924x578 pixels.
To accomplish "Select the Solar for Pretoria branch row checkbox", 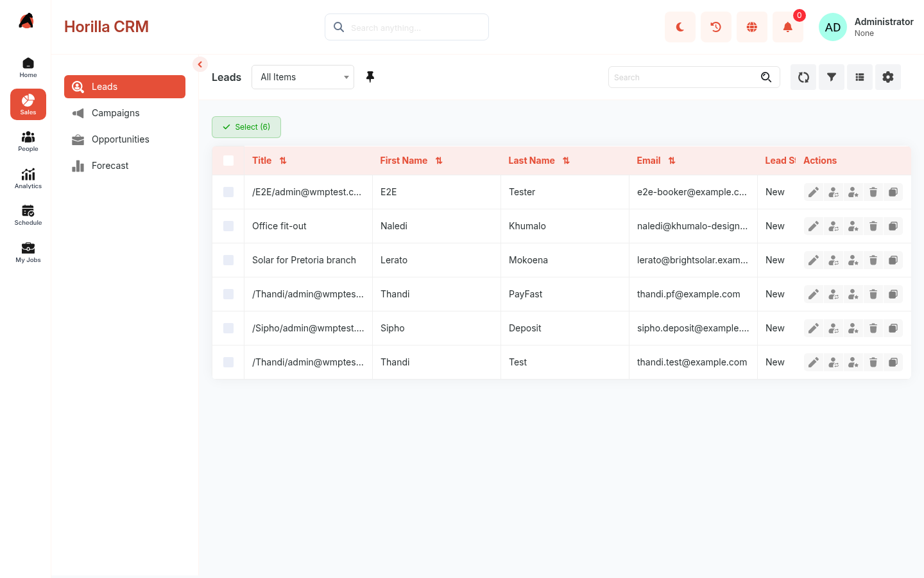I will point(228,260).
